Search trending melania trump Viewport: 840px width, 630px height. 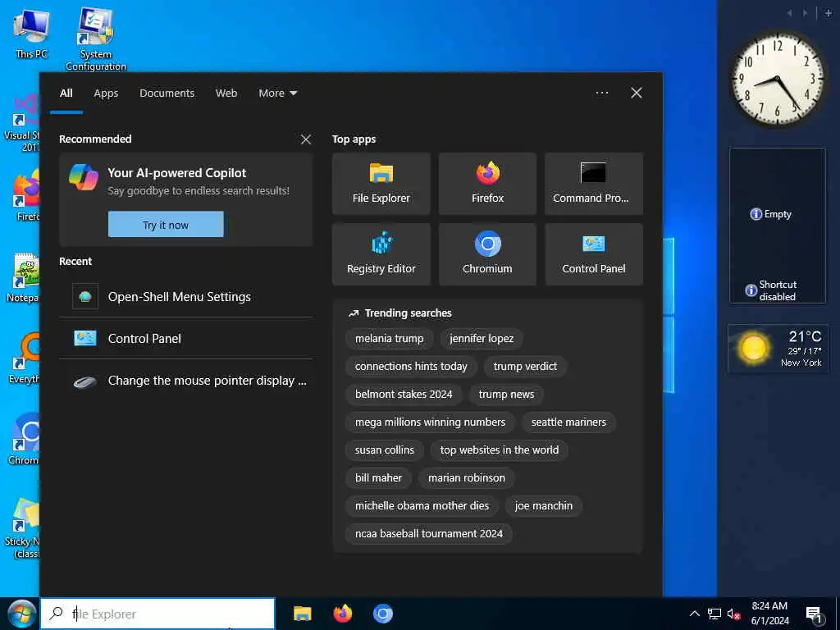389,339
